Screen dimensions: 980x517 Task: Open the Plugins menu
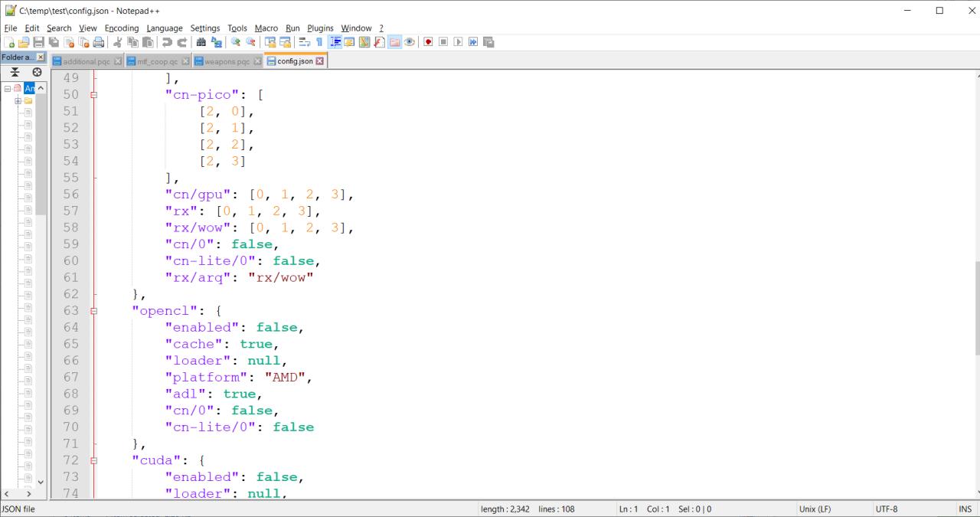pyautogui.click(x=320, y=28)
